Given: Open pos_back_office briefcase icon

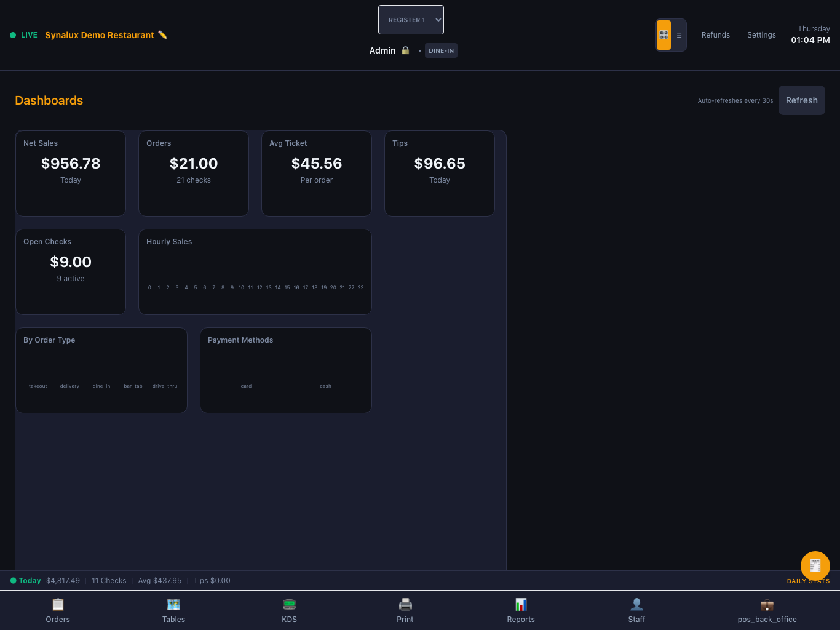Looking at the screenshot, I should click(x=767, y=605).
